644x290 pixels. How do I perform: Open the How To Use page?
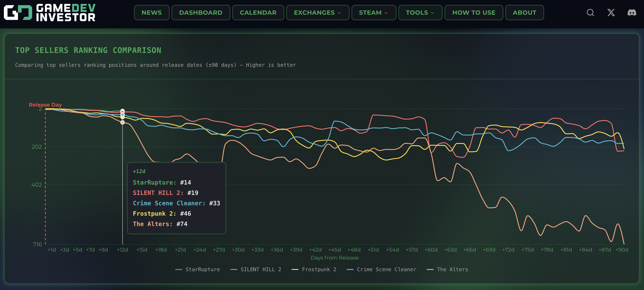pos(474,13)
